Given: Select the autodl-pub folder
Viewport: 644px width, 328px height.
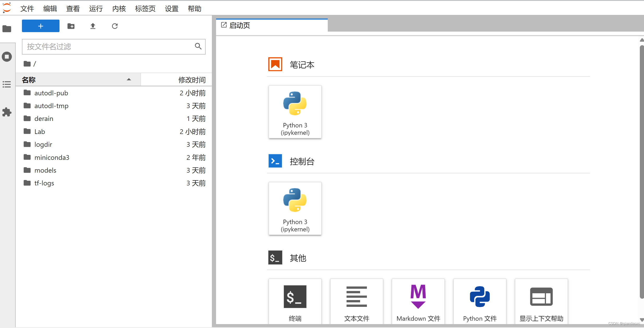Looking at the screenshot, I should point(114,93).
